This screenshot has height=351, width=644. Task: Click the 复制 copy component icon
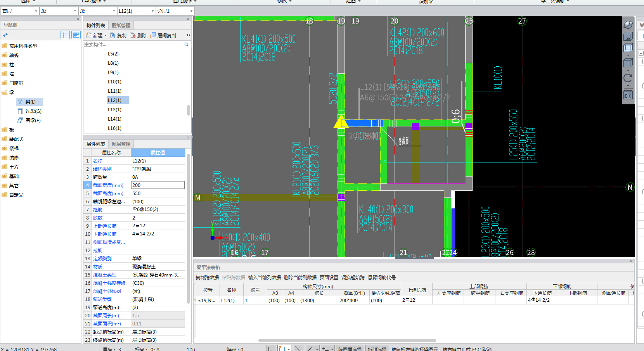[x=113, y=35]
